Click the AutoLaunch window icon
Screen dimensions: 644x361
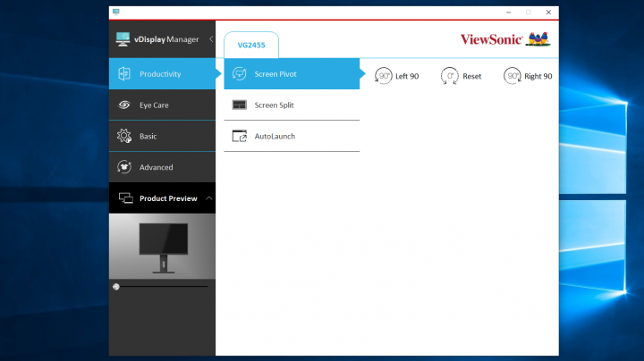pyautogui.click(x=240, y=136)
